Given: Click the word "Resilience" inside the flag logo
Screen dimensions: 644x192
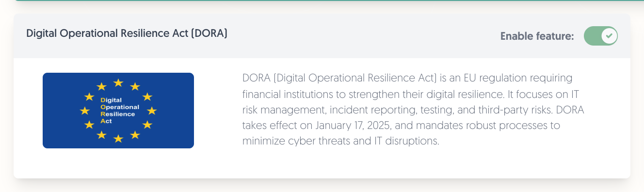Looking at the screenshot, I should click(117, 113).
